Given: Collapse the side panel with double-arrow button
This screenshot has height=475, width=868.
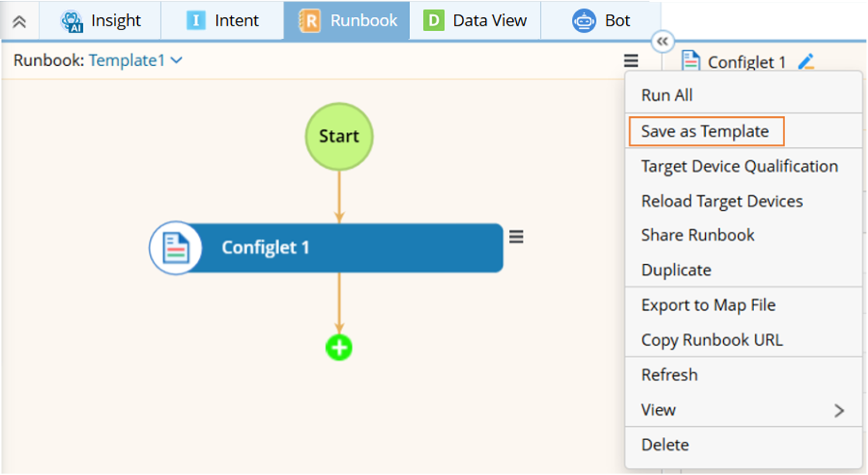Looking at the screenshot, I should coord(663,42).
